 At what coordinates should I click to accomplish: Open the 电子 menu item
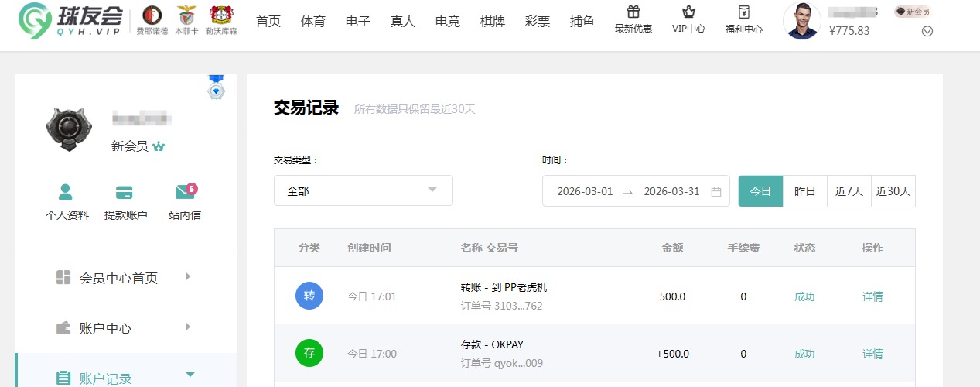point(358,22)
